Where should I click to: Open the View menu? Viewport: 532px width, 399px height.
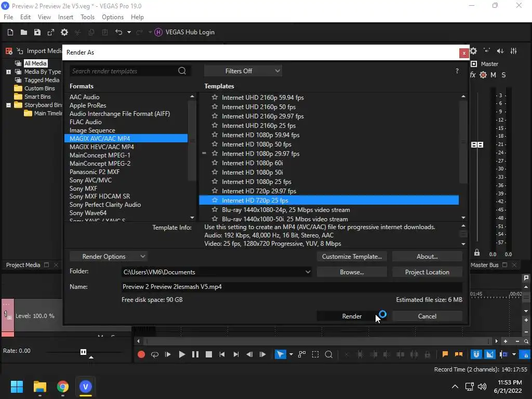[44, 17]
